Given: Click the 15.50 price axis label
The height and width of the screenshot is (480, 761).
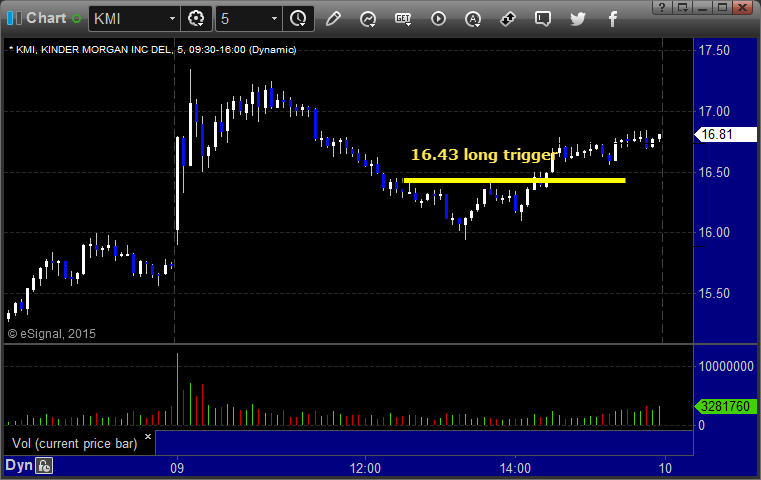Looking at the screenshot, I should tap(714, 294).
